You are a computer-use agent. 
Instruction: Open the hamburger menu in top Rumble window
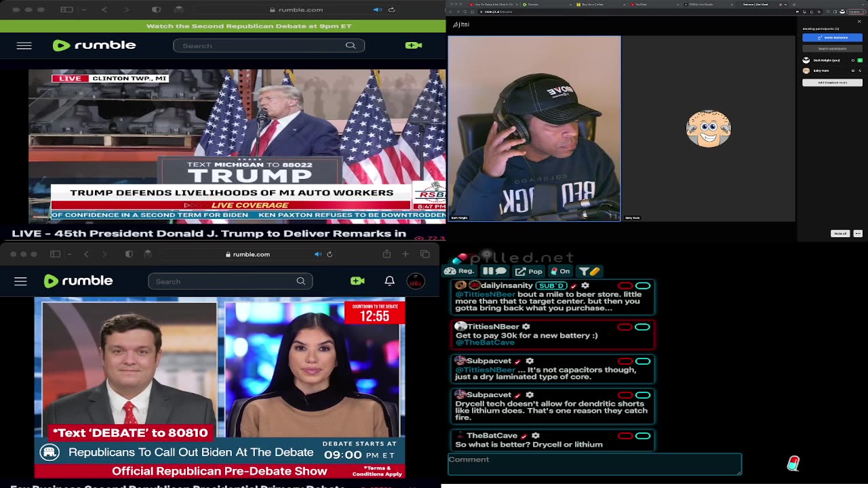[x=24, y=45]
